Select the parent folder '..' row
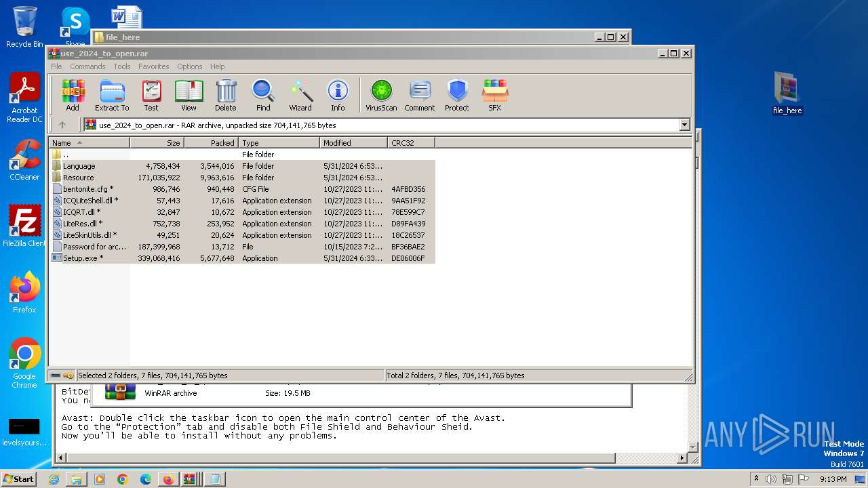Screen dimensions: 868x488 [242, 155]
